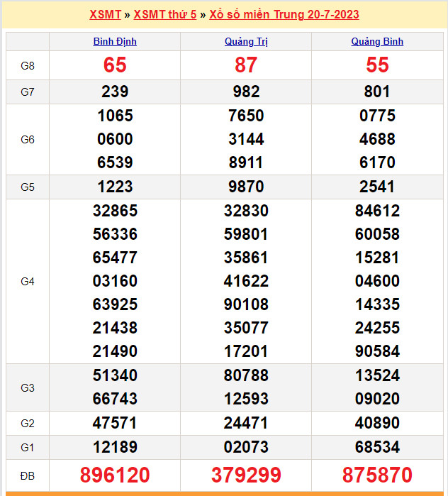
Task: Click the XSMT breadcrumb link
Action: [x=105, y=14]
